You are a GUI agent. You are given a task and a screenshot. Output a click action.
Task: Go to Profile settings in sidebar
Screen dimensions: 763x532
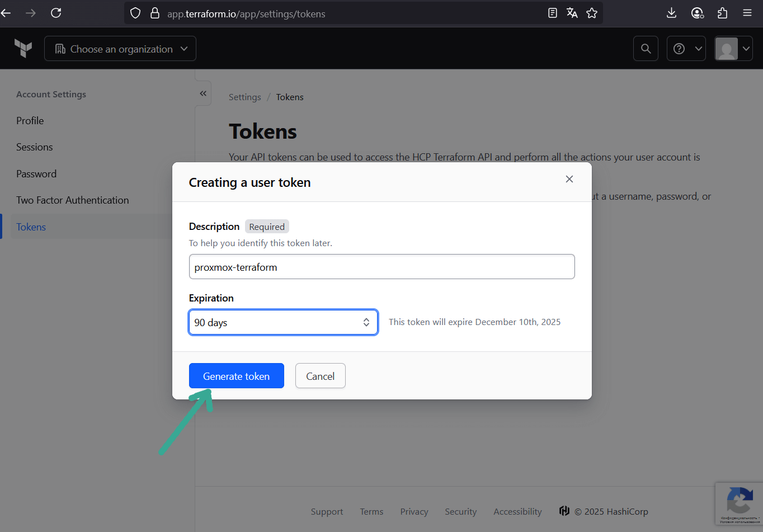tap(30, 121)
